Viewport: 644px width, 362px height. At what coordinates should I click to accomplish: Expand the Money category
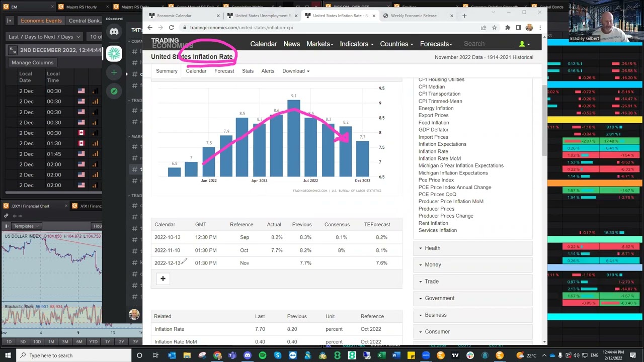472,265
